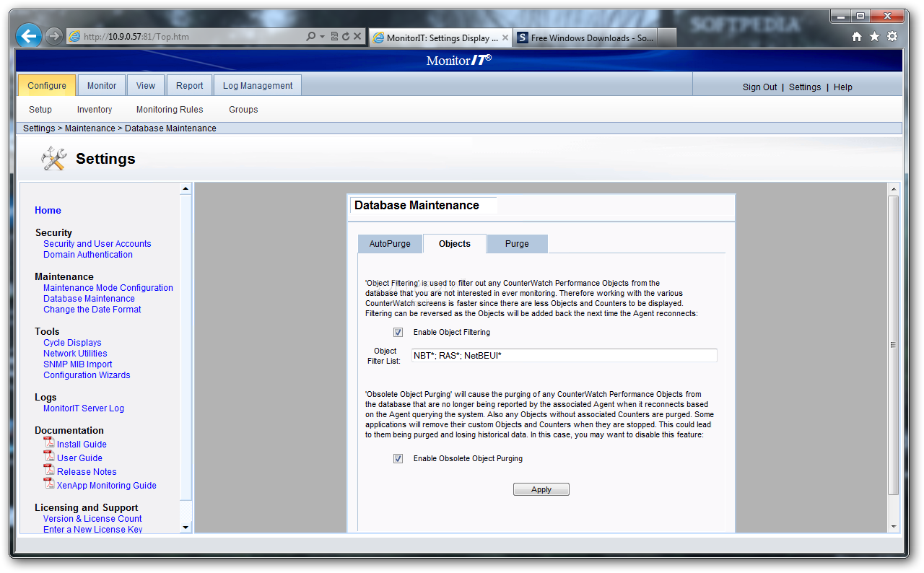This screenshot has height=573, width=924.
Task: Click the Settings link in top right
Action: coord(805,87)
